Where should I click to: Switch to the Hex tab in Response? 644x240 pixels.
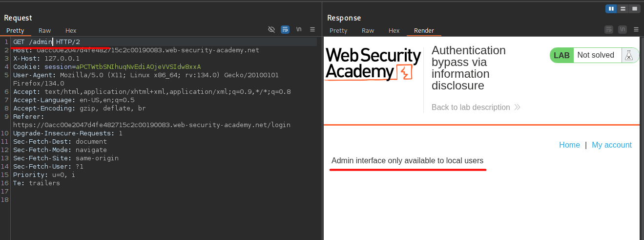[x=394, y=30]
